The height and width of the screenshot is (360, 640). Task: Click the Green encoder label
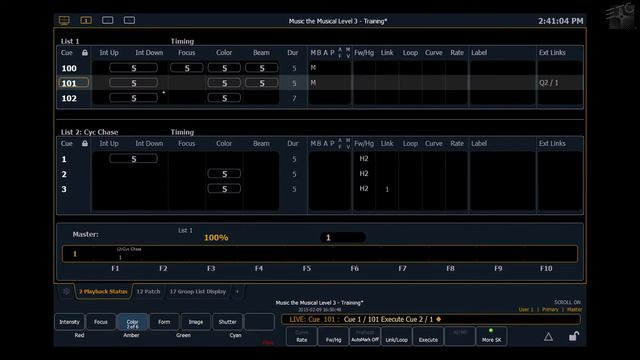(x=183, y=335)
